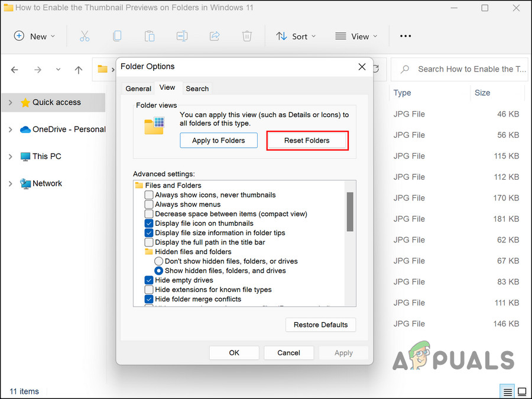Click the Cut scissors icon in toolbar
532x399 pixels.
85,36
